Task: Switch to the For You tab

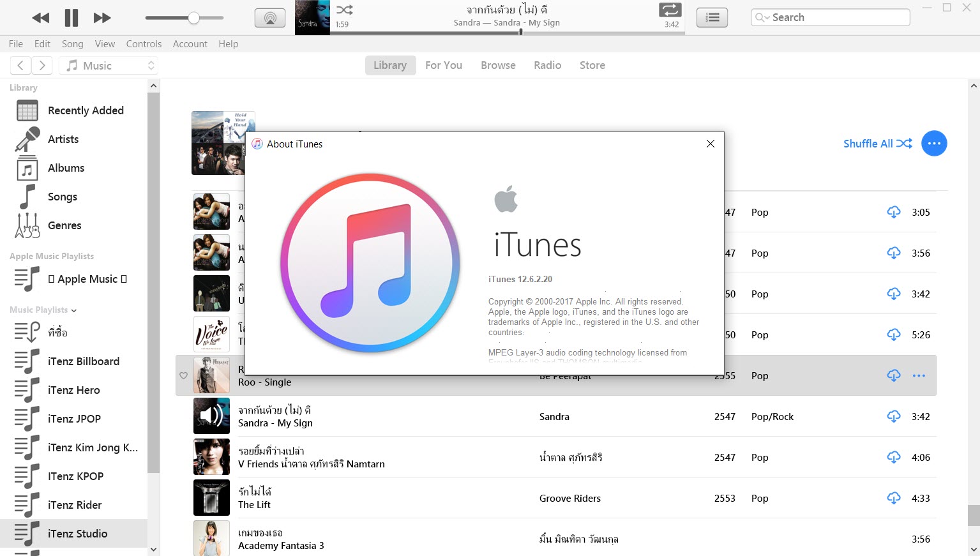Action: [x=443, y=65]
